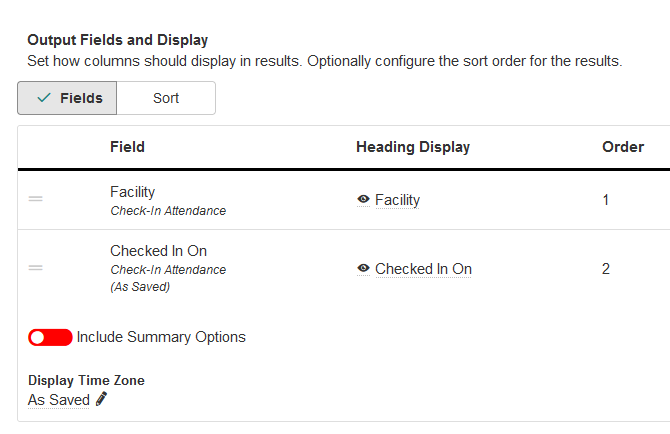670x434 pixels.
Task: Toggle the eye icon for Checked In On heading
Action: click(363, 269)
